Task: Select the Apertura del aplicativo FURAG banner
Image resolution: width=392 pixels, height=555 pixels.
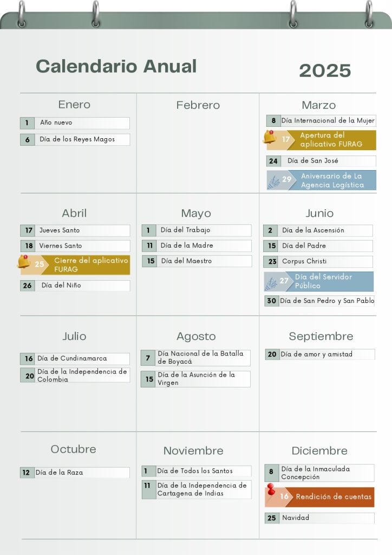Action: [321, 140]
